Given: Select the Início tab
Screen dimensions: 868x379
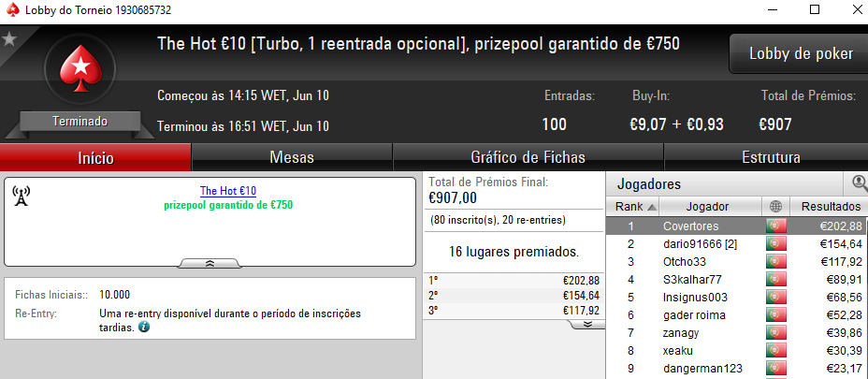Looking at the screenshot, I should 95,157.
